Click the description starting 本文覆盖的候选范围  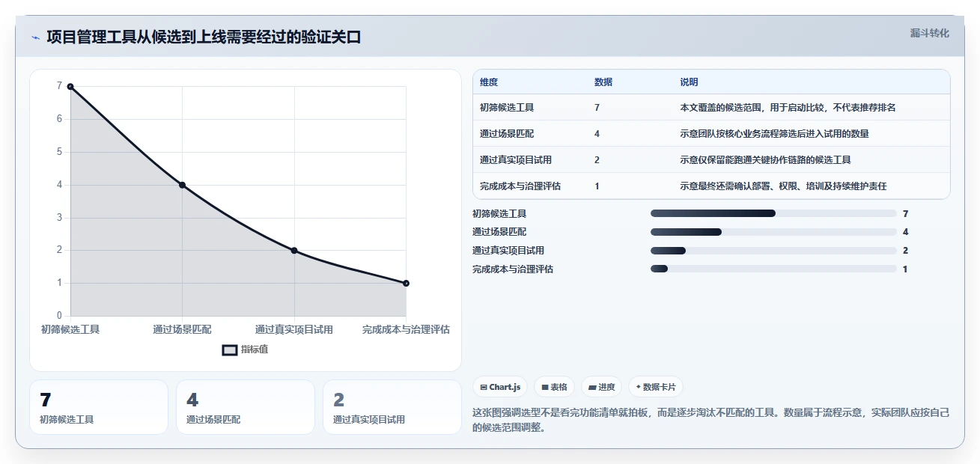[x=788, y=108]
